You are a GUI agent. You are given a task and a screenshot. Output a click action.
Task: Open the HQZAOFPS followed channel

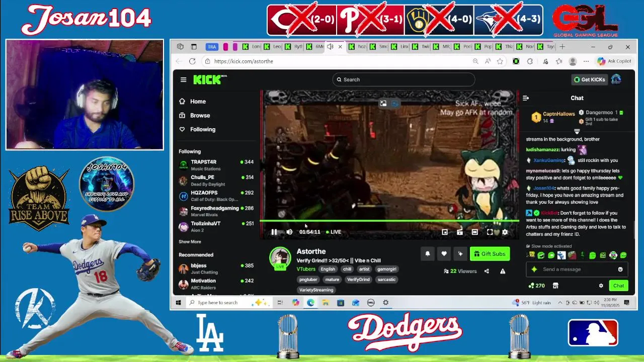click(x=216, y=196)
